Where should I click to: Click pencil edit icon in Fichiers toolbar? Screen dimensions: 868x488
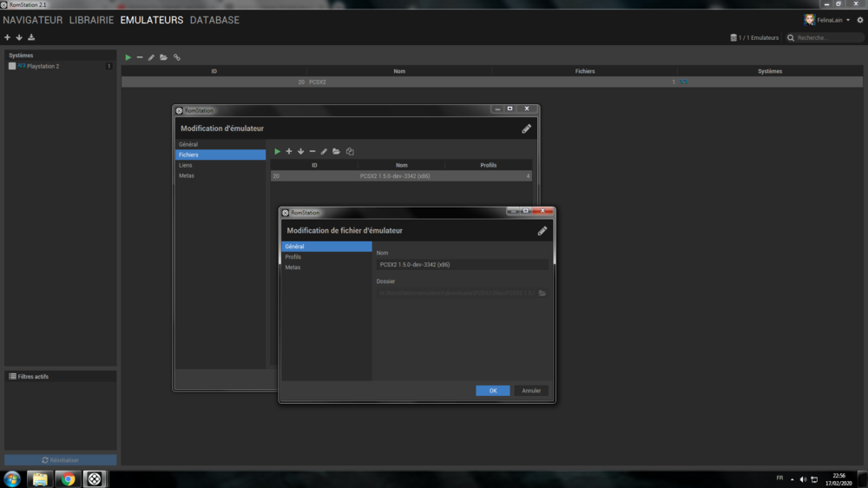coord(324,151)
